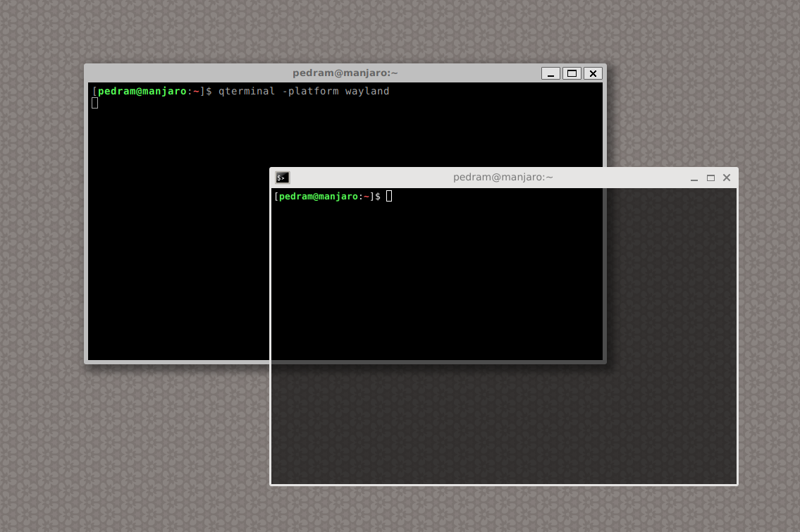800x532 pixels.
Task: Click the dollar sign in the front terminal prompt
Action: pyautogui.click(x=379, y=196)
